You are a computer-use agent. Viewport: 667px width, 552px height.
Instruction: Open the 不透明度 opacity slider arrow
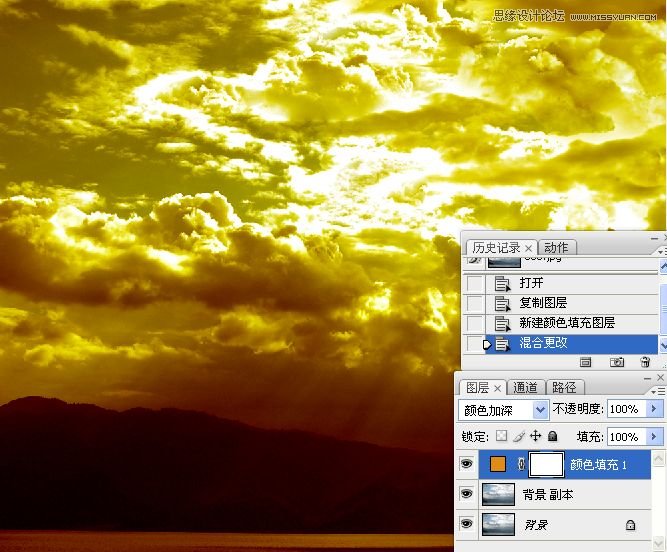point(654,409)
